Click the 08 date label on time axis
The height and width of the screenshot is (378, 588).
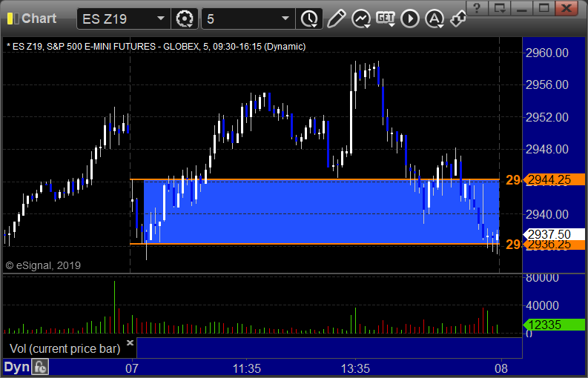click(x=501, y=368)
